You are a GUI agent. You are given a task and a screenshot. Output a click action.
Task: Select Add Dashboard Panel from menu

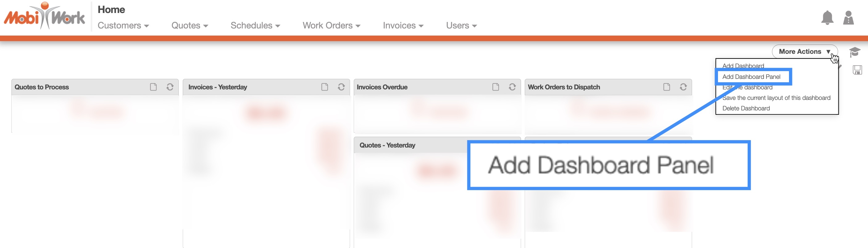751,77
